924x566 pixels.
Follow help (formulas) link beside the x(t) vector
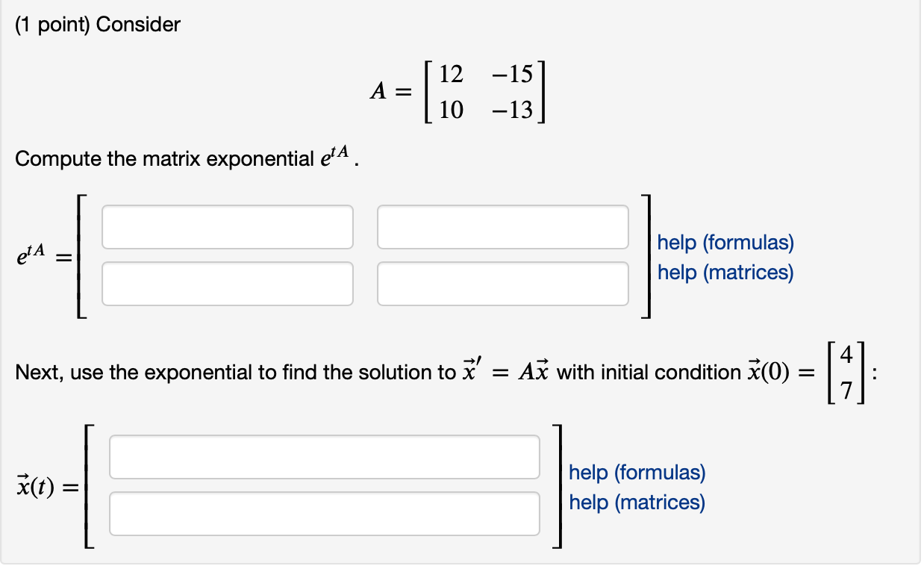637,473
